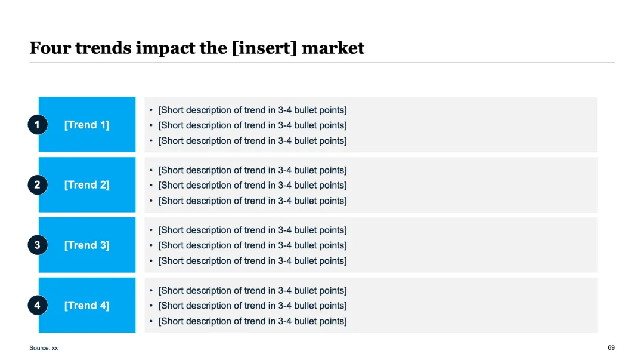This screenshot has height=363, width=644.
Task: Select the blue [Trend 4] box
Action: click(x=87, y=305)
